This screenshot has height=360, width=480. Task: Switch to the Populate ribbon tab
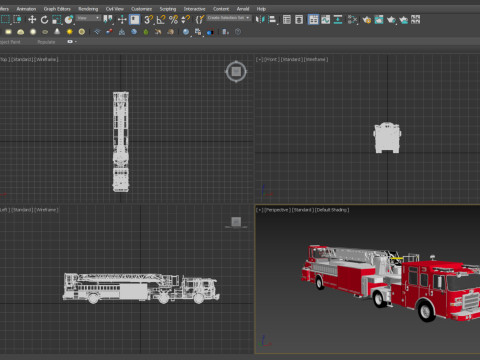pos(46,42)
